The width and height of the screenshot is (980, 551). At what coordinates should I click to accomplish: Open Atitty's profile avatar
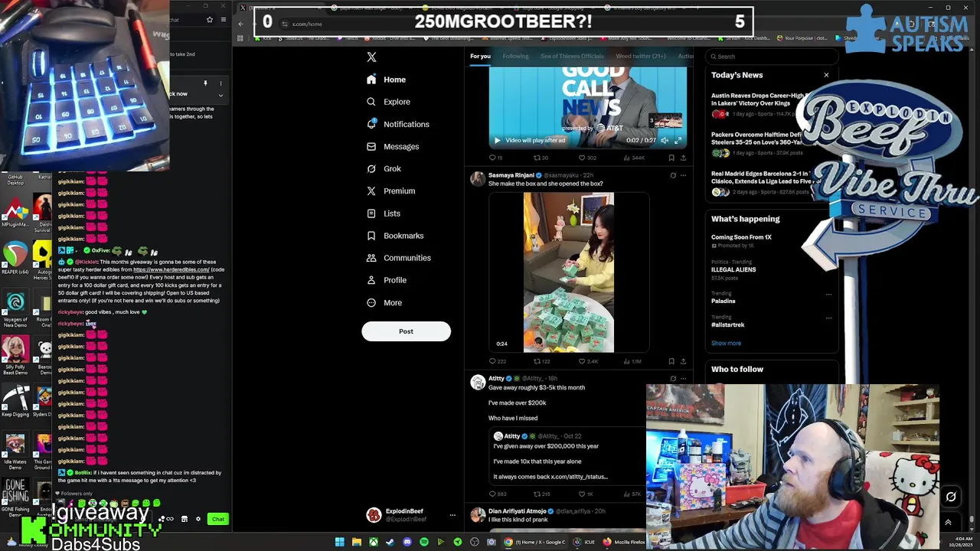pyautogui.click(x=478, y=382)
